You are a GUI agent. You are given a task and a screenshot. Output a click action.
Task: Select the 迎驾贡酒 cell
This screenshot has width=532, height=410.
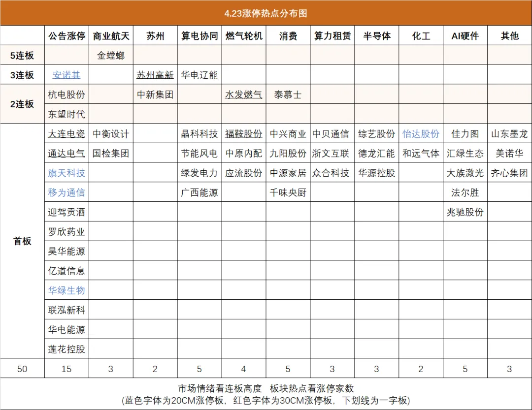[66, 212]
